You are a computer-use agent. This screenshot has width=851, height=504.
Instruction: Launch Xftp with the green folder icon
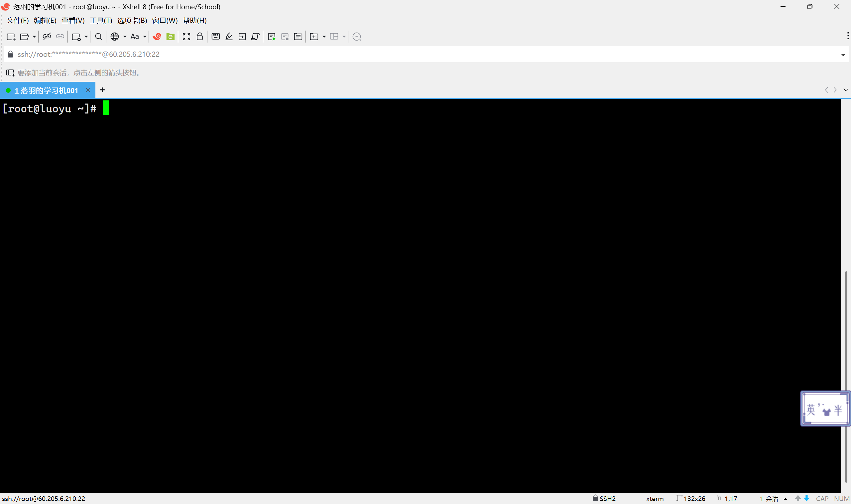pyautogui.click(x=171, y=36)
